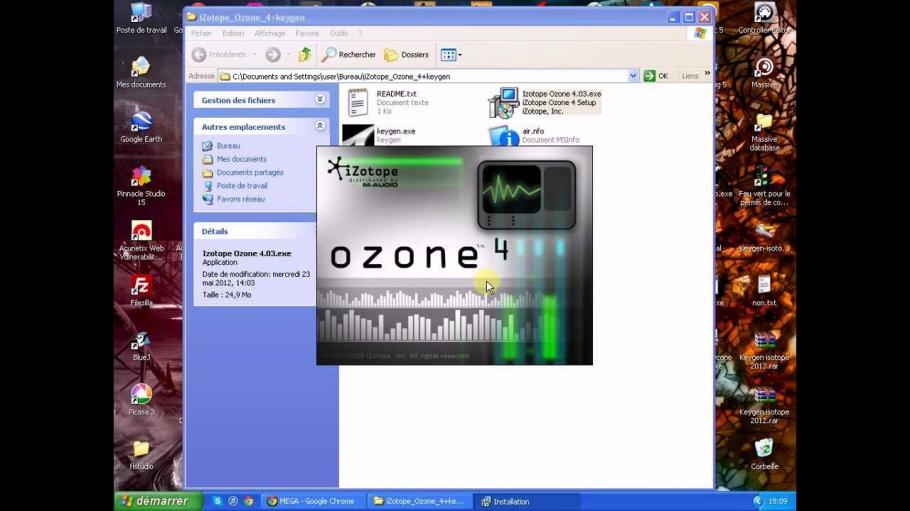The width and height of the screenshot is (910, 511).
Task: Click Explorer Up folder toolbar icon
Action: tap(305, 55)
